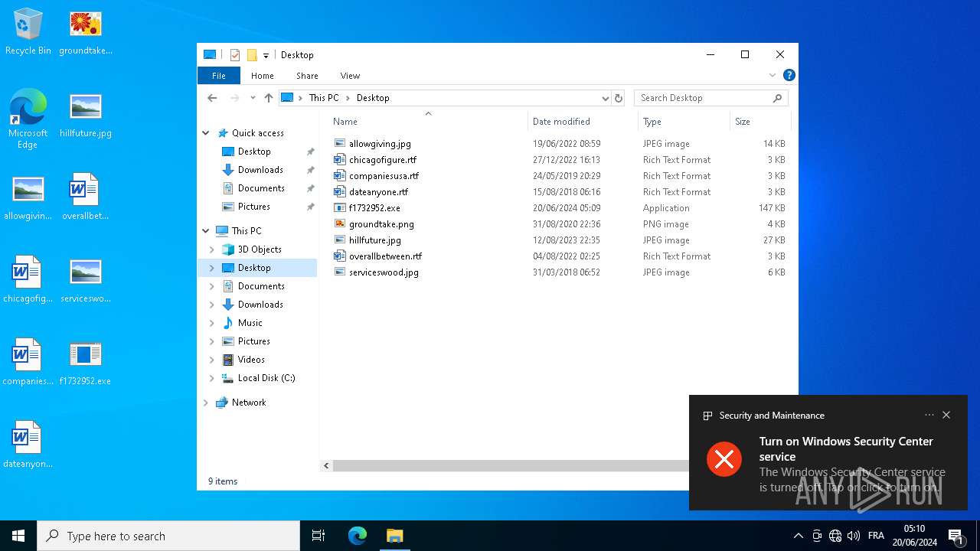
Task: Expand the Local Disk (C:) node
Action: (x=212, y=378)
